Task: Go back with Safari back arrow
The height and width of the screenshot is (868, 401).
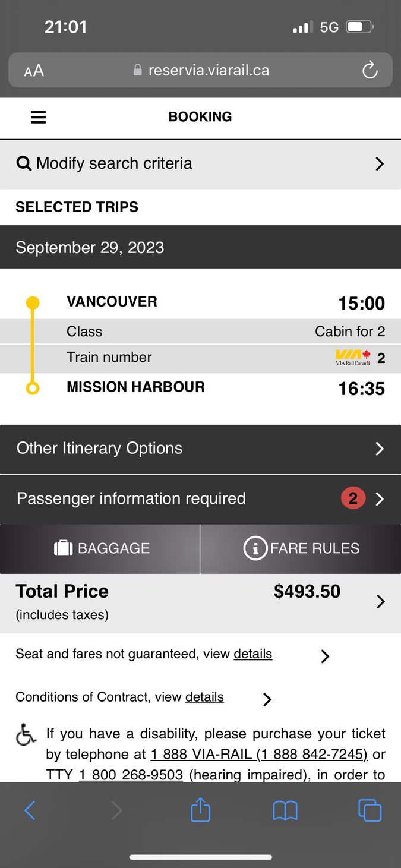Action: tap(30, 810)
